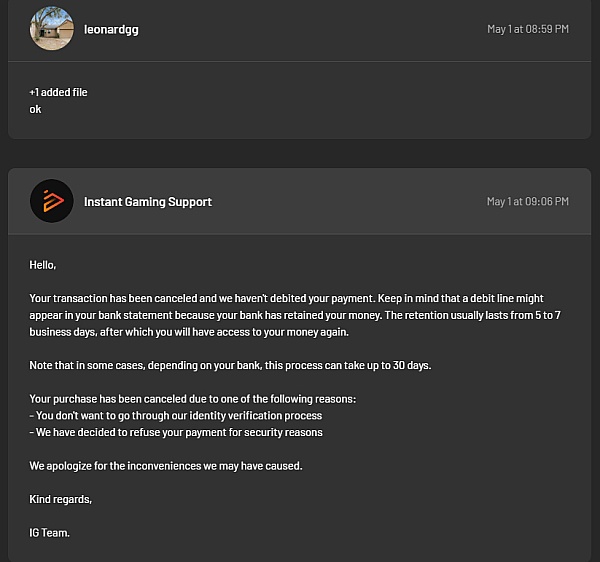
Task: Click the "IG Team." signature
Action: (50, 533)
